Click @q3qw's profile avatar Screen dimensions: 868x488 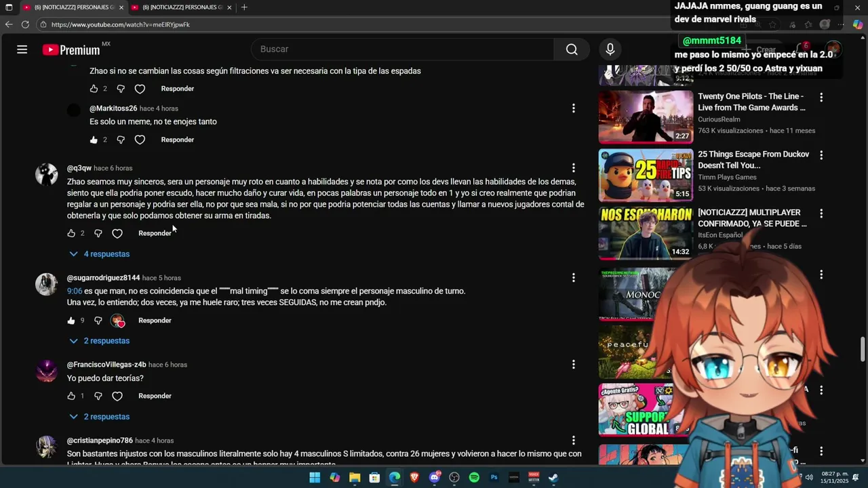[x=46, y=174]
